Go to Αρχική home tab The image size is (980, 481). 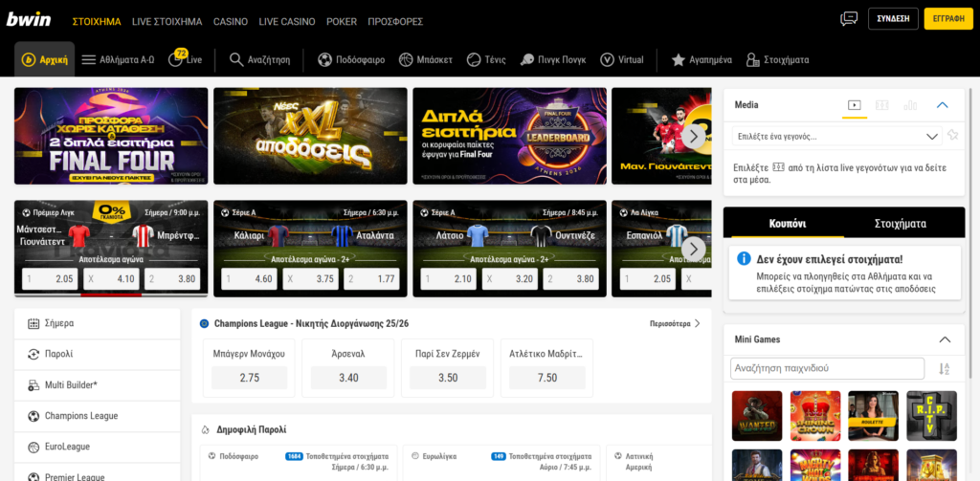point(45,59)
